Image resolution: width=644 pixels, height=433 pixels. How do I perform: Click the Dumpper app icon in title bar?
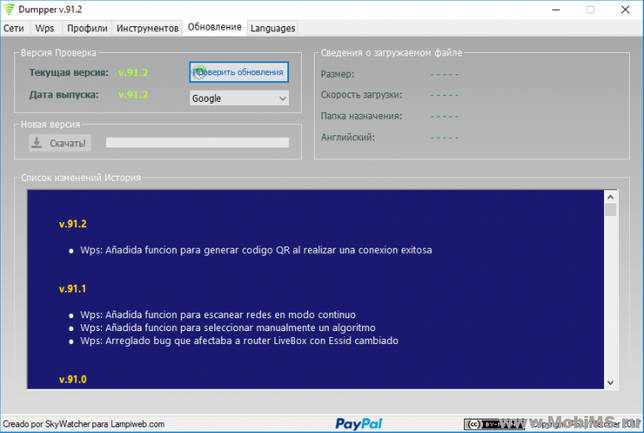(x=9, y=9)
